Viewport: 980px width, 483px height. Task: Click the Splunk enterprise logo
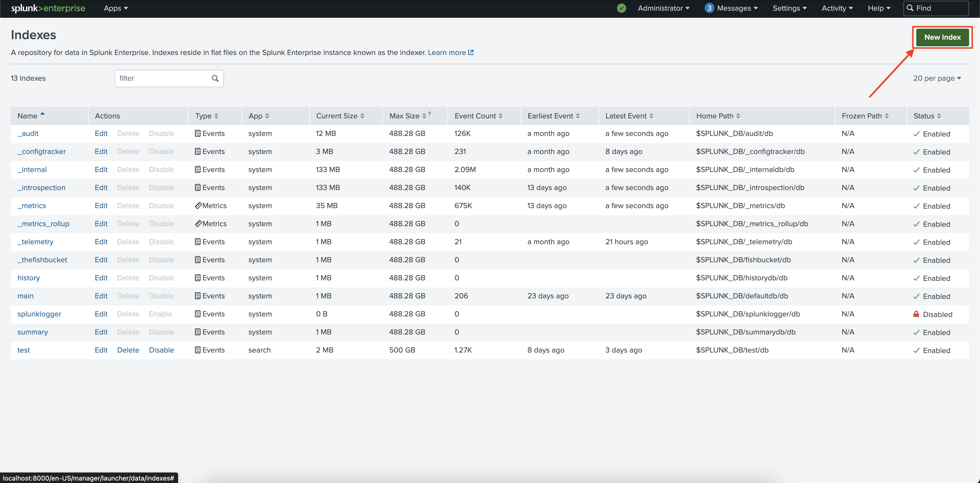pos(48,8)
